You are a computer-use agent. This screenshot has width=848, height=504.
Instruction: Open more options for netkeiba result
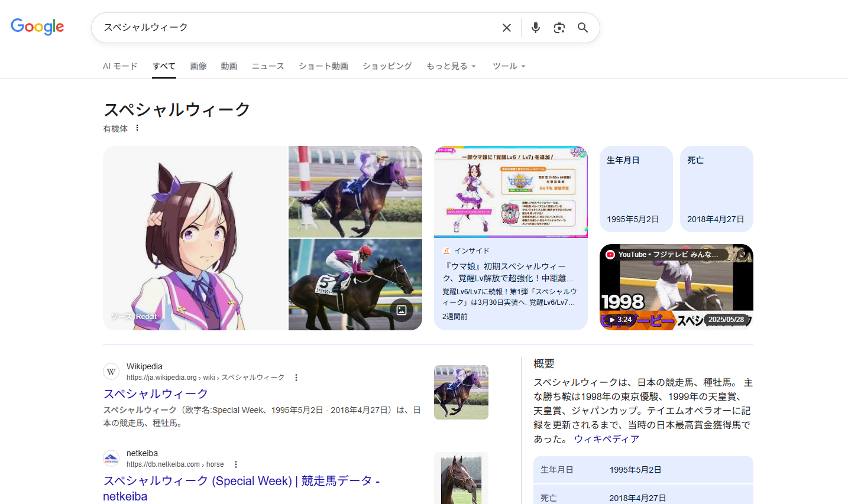tap(236, 464)
